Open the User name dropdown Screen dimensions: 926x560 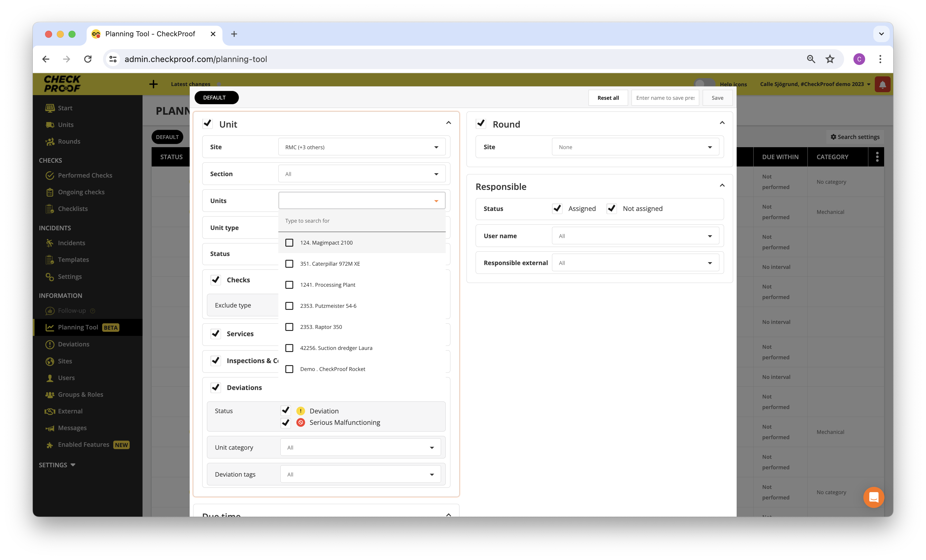click(x=635, y=236)
